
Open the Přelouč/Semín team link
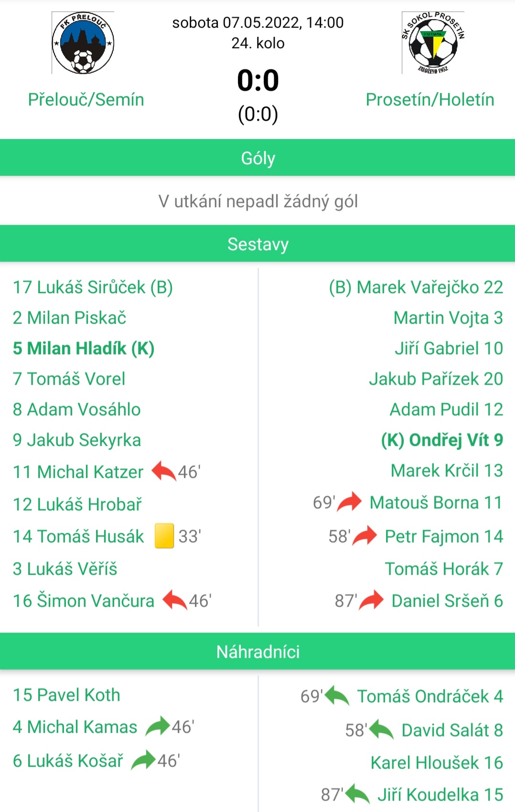tap(86, 100)
